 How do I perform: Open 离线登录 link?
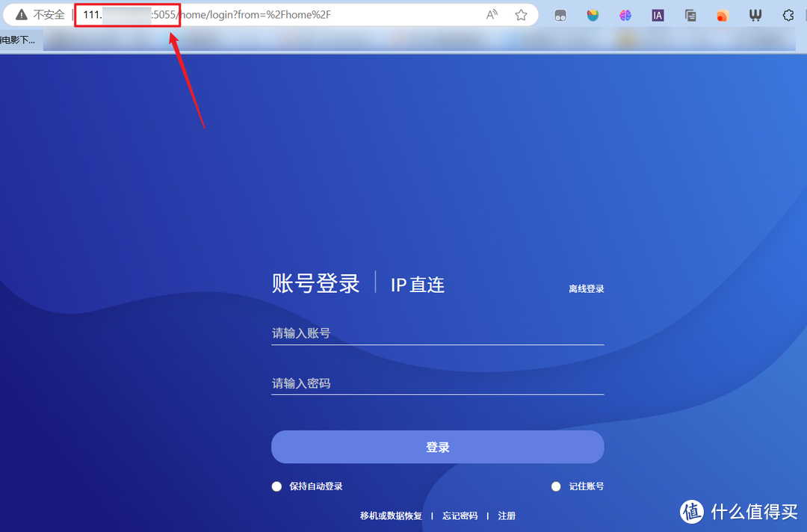tap(587, 288)
